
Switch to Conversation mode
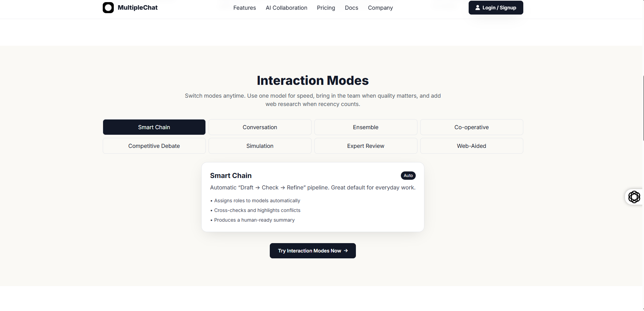[x=260, y=127]
